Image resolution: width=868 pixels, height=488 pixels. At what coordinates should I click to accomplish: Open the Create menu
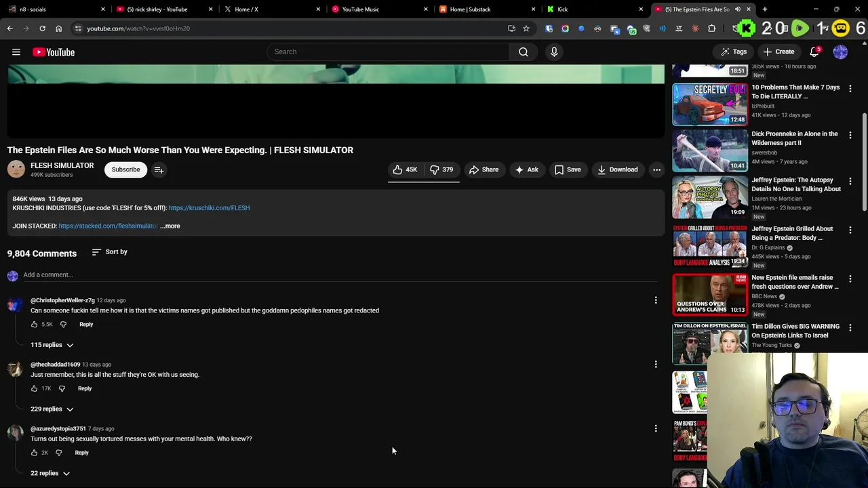tap(778, 52)
